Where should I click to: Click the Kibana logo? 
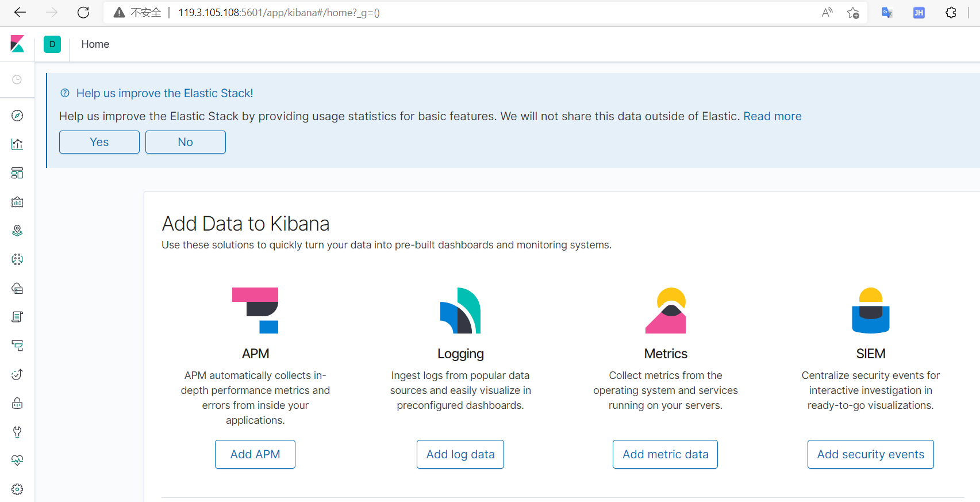17,44
